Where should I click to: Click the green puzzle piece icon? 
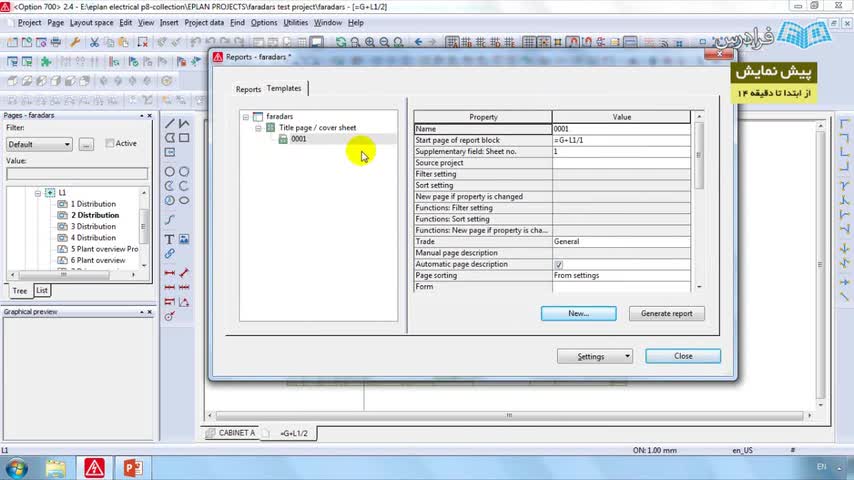[46, 62]
